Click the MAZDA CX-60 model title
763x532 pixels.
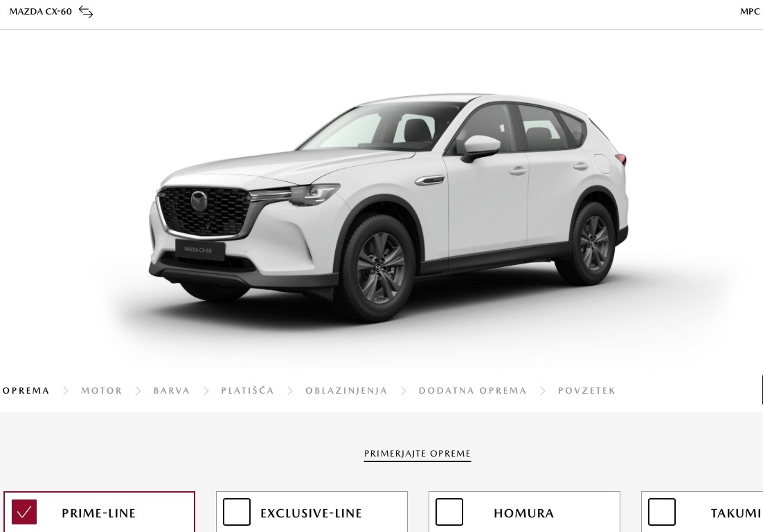coord(40,12)
